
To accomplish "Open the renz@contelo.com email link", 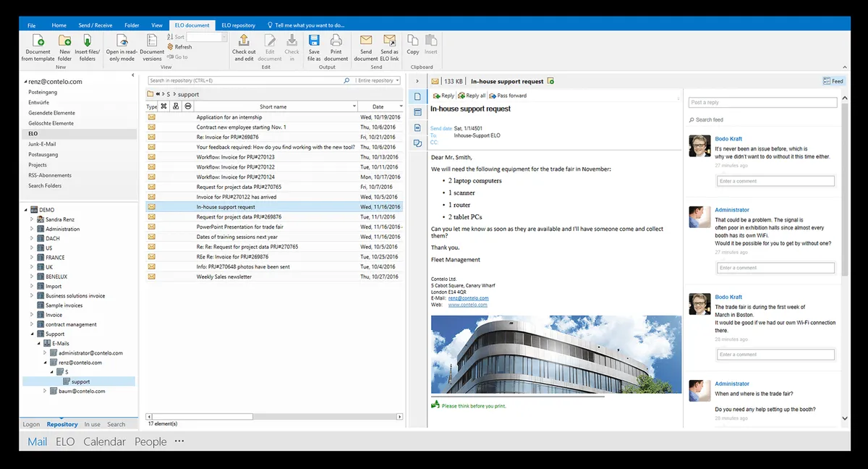I will tap(468, 298).
